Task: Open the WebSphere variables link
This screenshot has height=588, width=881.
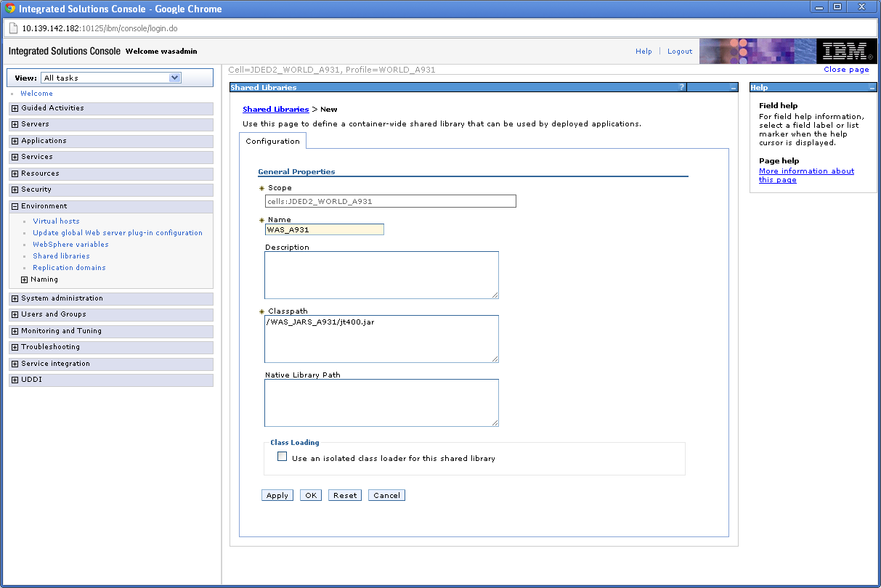Action: point(70,245)
